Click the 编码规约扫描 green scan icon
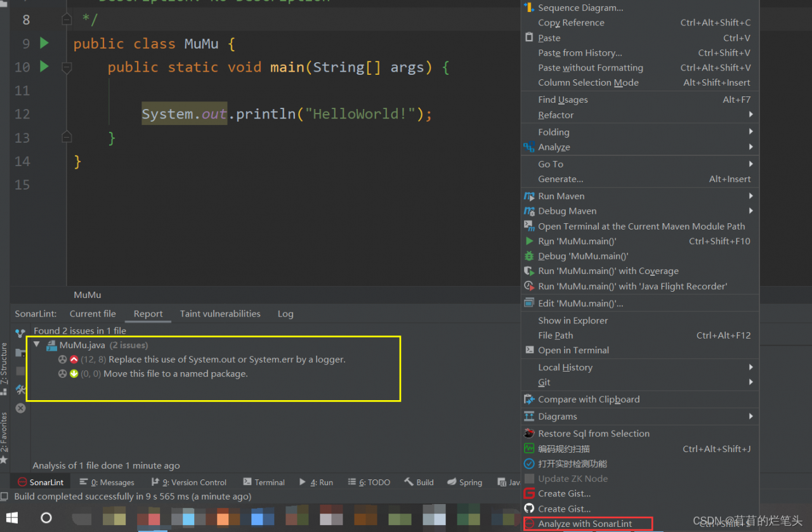 point(529,448)
